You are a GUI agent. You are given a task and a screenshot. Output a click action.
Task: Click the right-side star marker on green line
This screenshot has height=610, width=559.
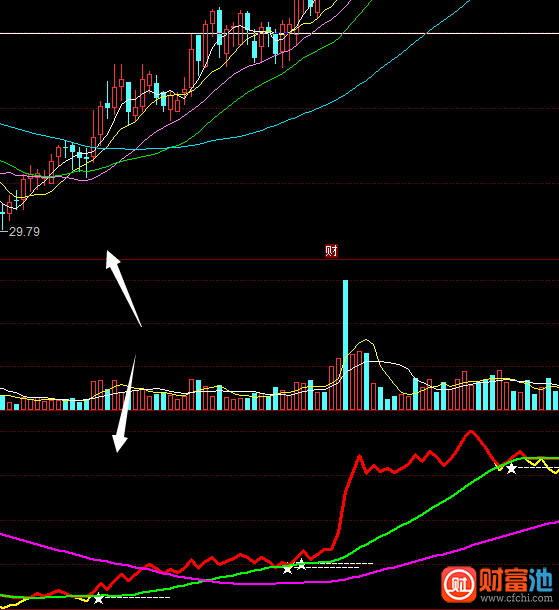(x=511, y=468)
